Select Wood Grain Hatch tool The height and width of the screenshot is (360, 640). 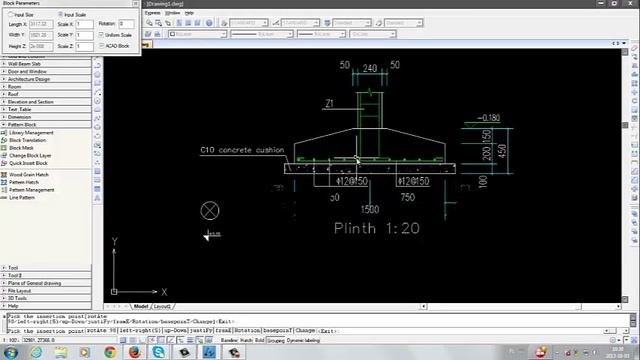(29, 174)
